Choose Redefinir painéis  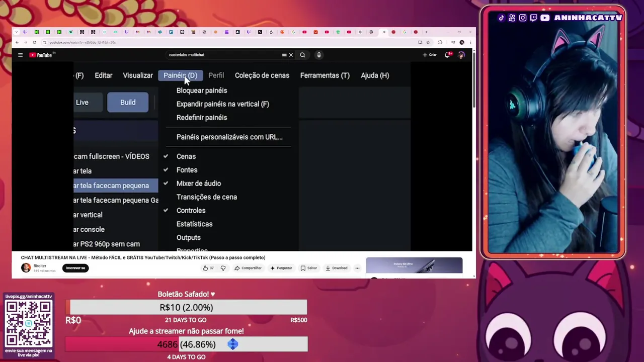click(x=202, y=118)
